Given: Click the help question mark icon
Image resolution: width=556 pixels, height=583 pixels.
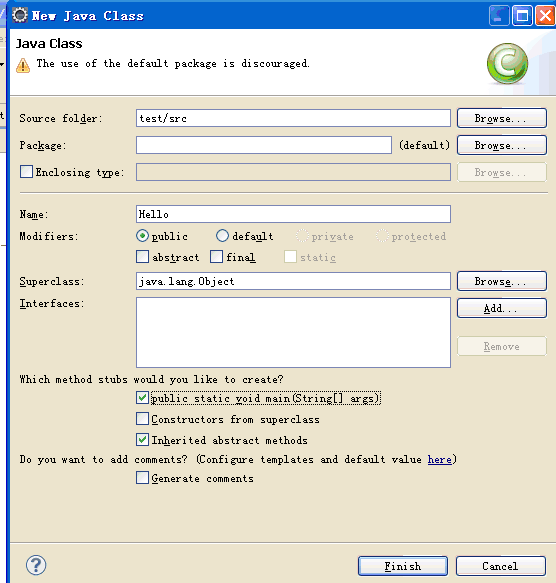Looking at the screenshot, I should (x=36, y=565).
